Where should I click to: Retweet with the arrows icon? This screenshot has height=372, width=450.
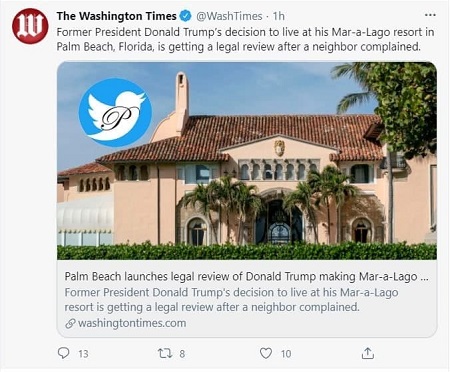(165, 353)
